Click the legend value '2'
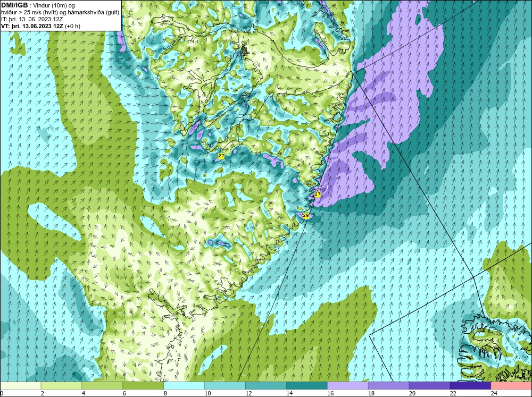This screenshot has width=532, height=397. [43, 393]
